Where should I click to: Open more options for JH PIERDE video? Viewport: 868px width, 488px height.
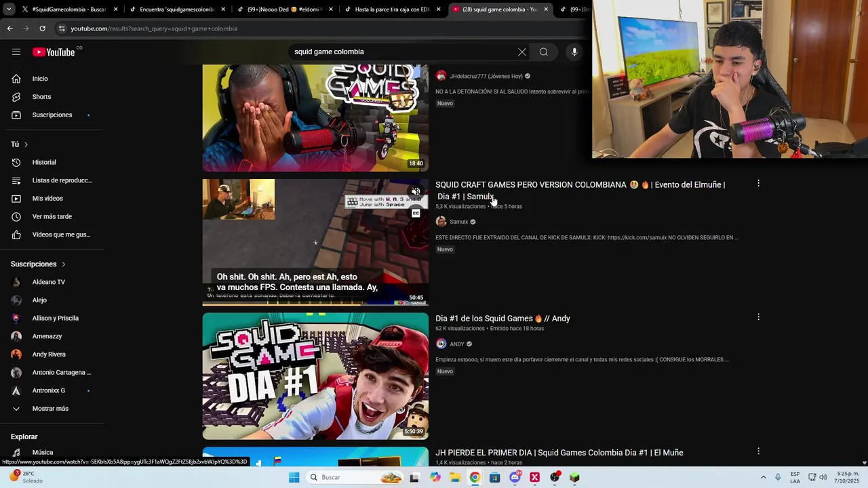pos(758,451)
